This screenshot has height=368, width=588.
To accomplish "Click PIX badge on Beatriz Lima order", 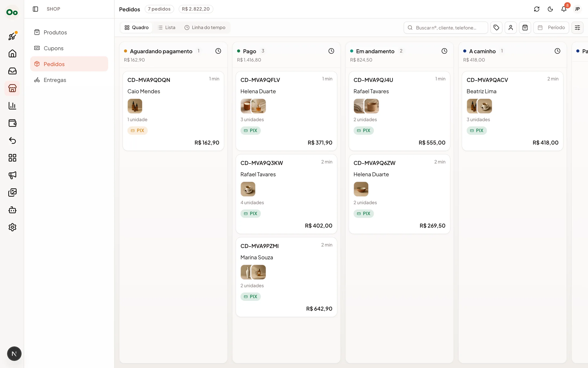I will tap(477, 131).
